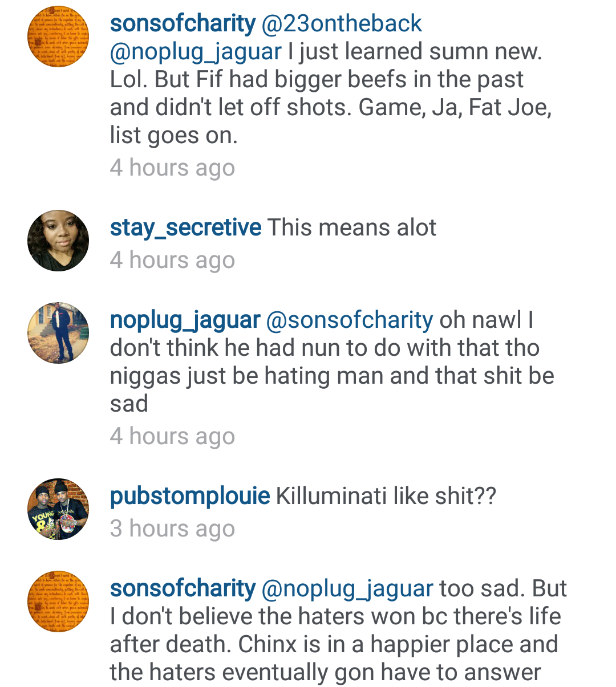This screenshot has height=687, width=616.
Task: Open noplug_jaguar's profile photo
Action: [x=58, y=333]
